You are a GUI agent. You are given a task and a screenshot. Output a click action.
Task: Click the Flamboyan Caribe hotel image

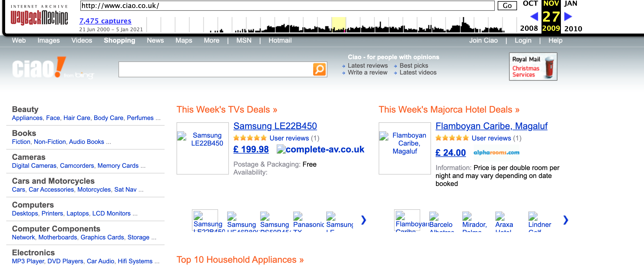click(x=405, y=148)
